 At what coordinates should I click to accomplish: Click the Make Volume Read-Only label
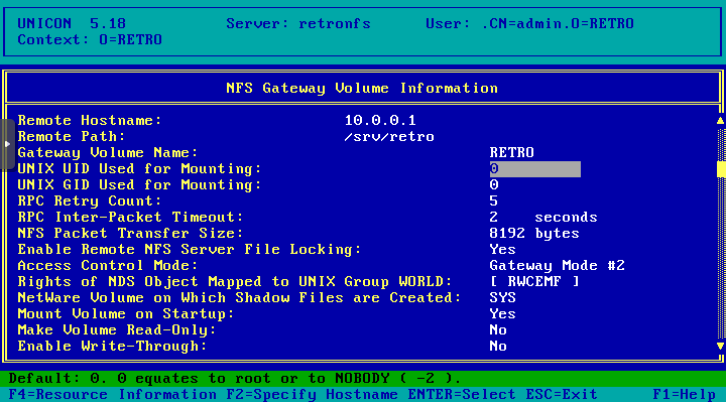tap(117, 330)
